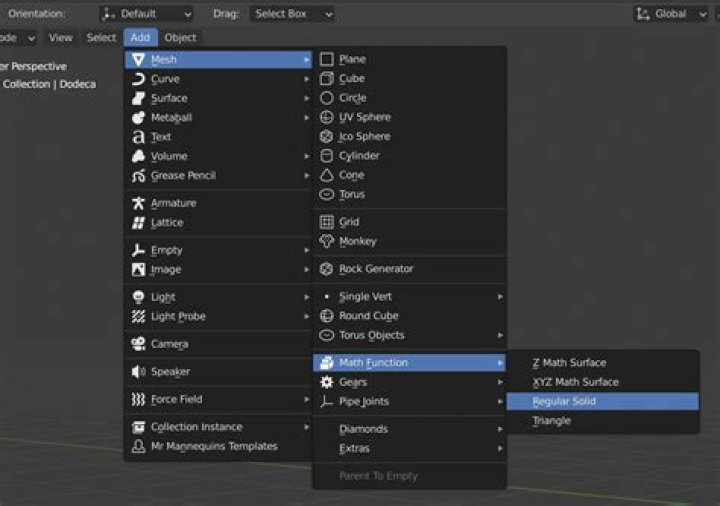Image resolution: width=720 pixels, height=506 pixels.
Task: Open the Rock Generator entry
Action: point(409,269)
